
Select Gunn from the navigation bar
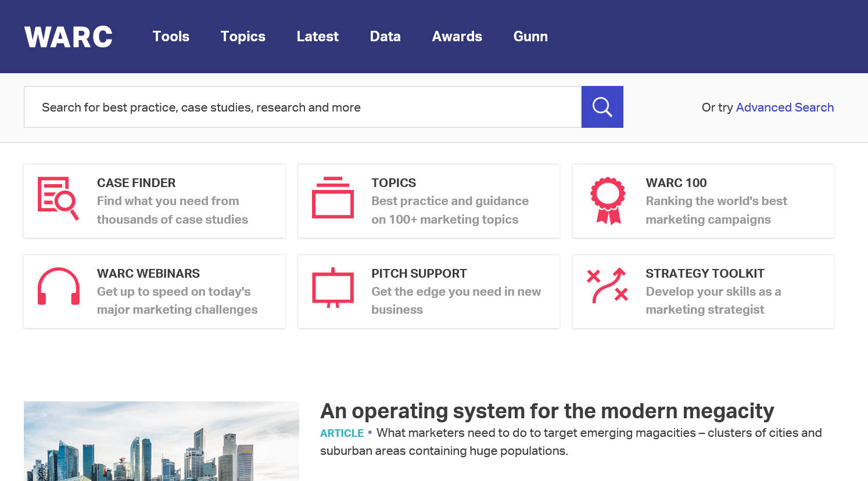point(530,36)
